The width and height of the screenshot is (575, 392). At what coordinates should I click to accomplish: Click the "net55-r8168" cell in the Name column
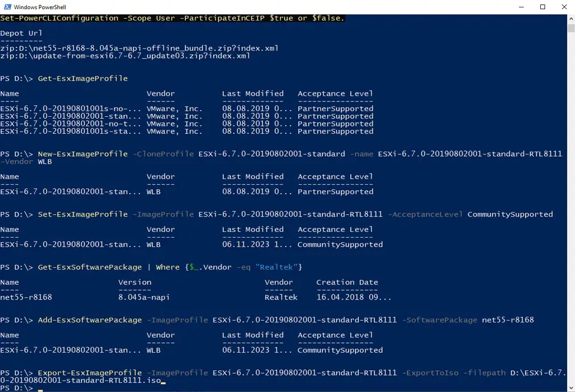pyautogui.click(x=26, y=297)
